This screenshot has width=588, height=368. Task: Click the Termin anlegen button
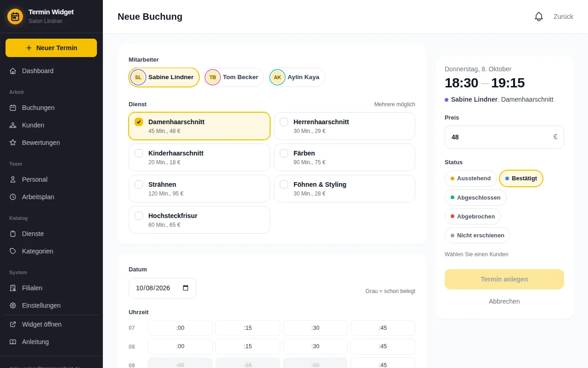(504, 279)
